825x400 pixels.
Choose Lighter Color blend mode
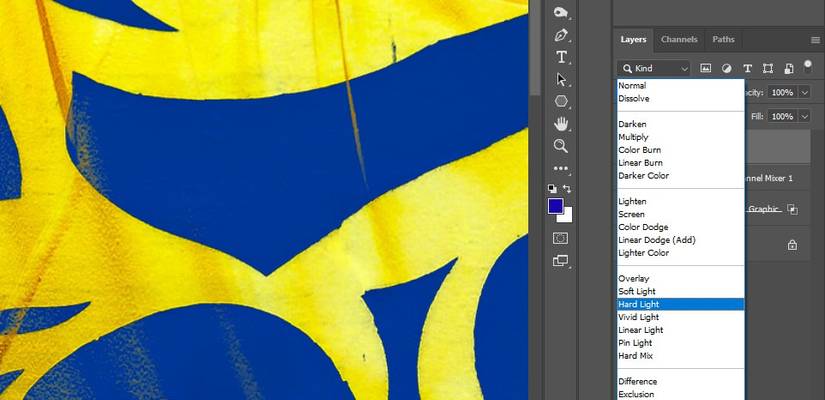pos(681,253)
